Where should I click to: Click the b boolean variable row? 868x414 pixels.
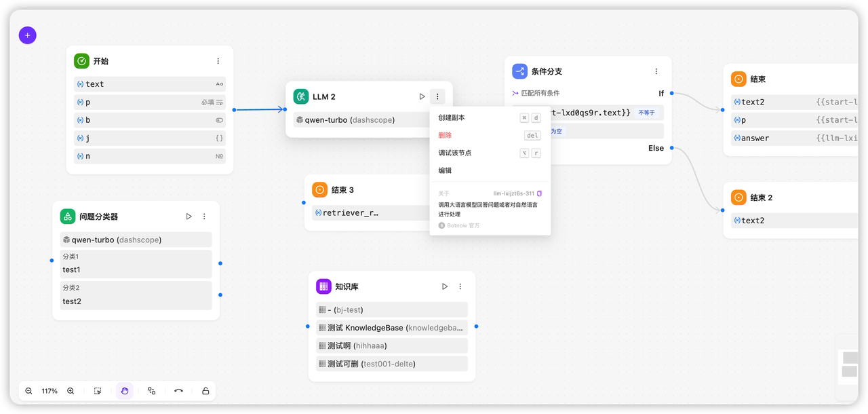click(x=150, y=120)
